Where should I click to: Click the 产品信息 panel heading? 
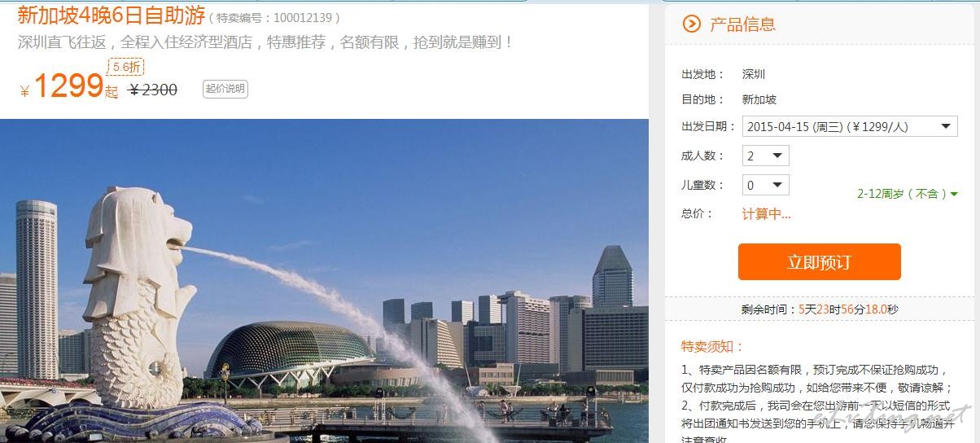click(742, 24)
